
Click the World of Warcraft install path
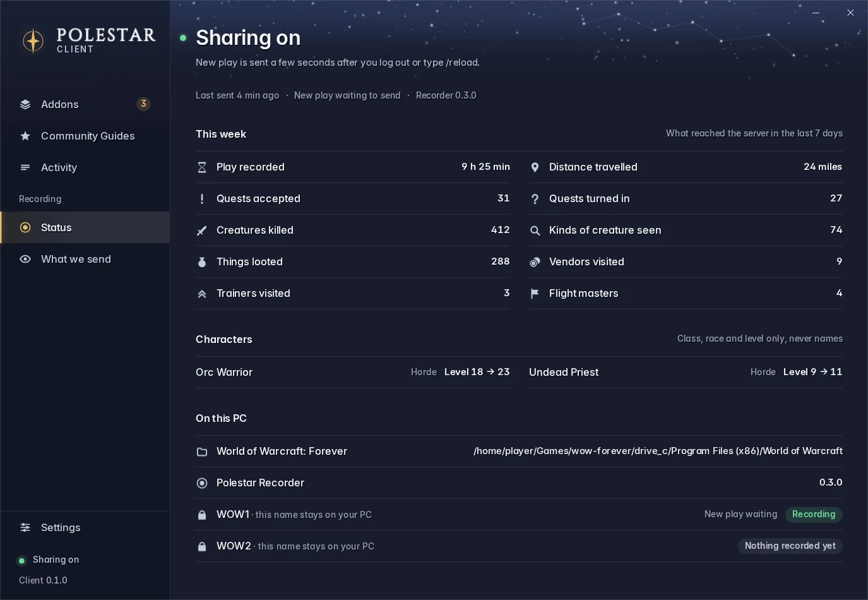click(658, 451)
